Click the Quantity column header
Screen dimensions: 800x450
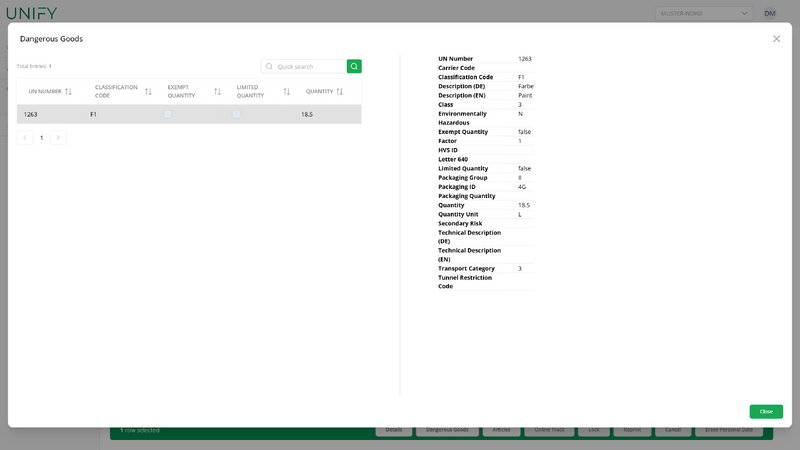(319, 91)
